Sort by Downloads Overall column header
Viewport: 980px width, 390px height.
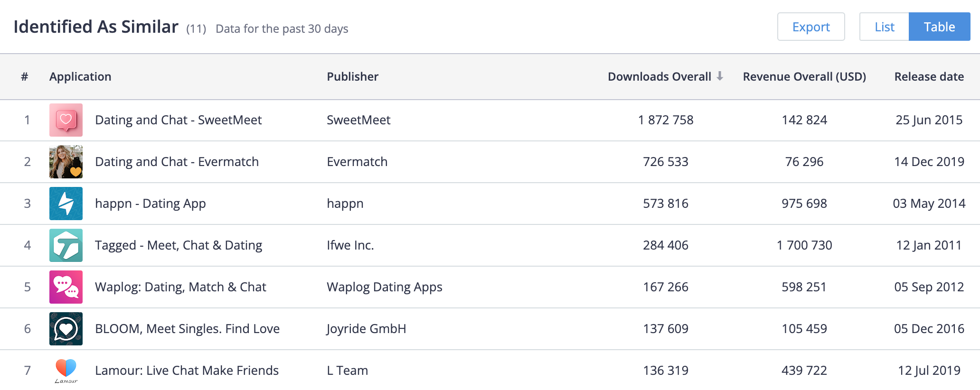[x=660, y=76]
